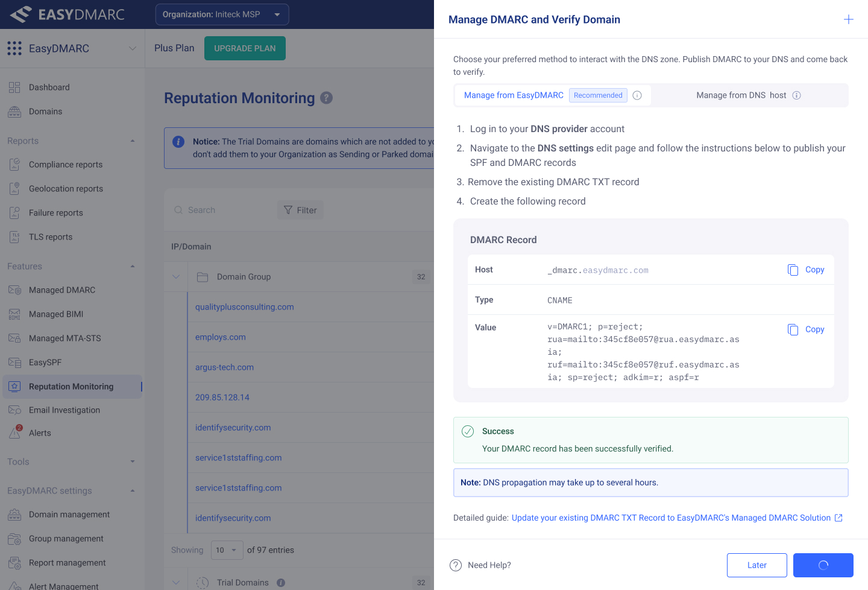Open the qualityplusconsulting.com domain link
The height and width of the screenshot is (590, 868).
245,307
